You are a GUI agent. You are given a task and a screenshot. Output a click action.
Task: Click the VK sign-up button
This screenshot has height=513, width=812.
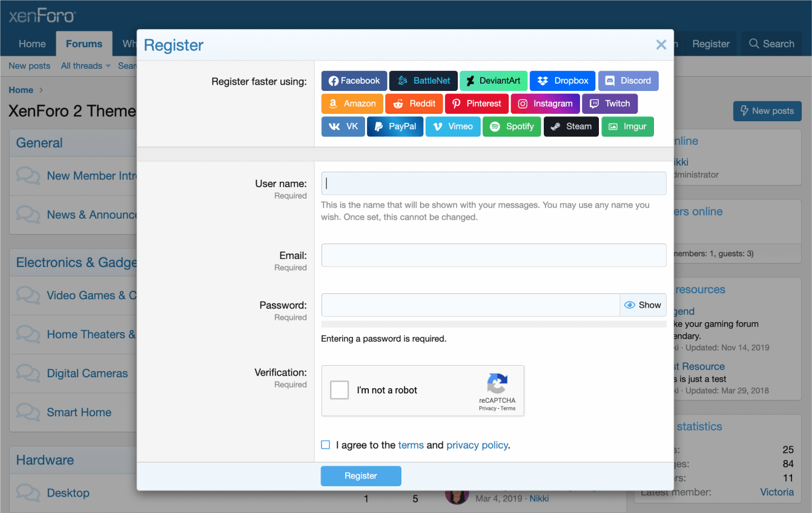[343, 127]
